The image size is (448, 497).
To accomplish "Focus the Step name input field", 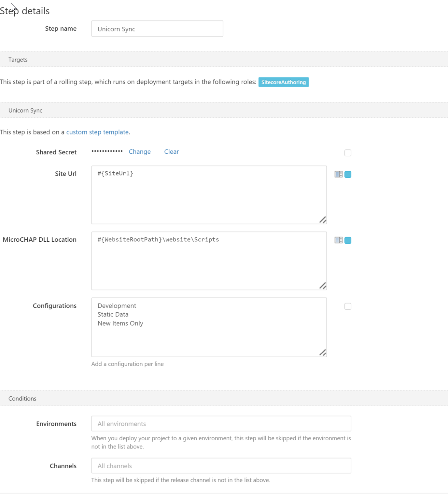I will 157,29.
